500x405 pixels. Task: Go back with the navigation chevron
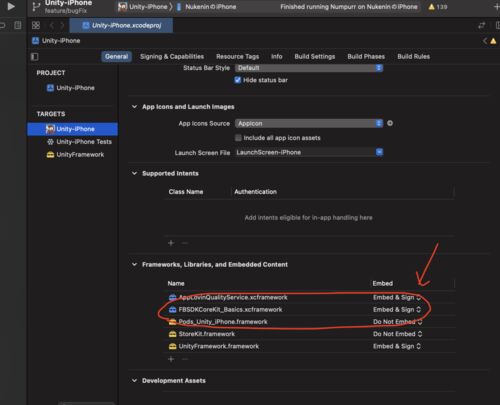click(52, 25)
